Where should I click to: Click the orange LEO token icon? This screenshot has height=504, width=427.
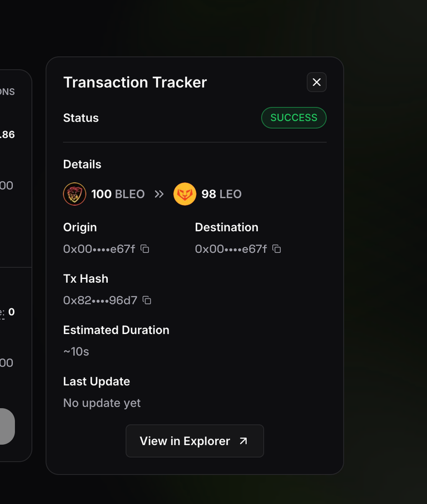pyautogui.click(x=185, y=194)
